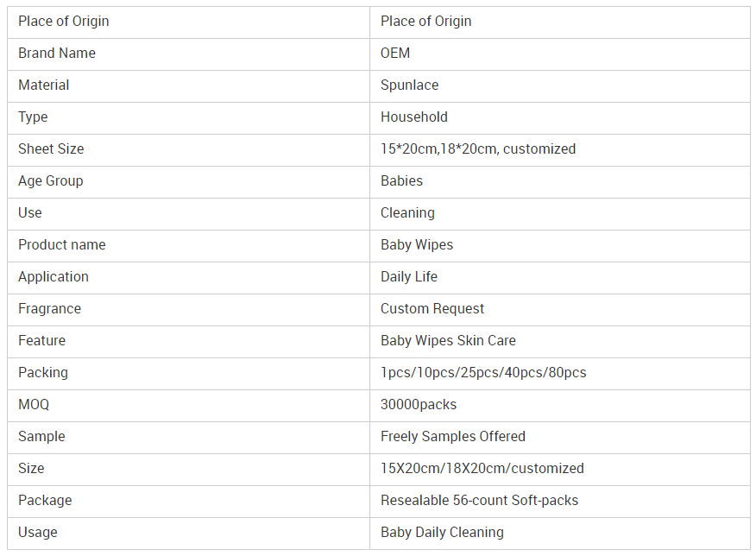This screenshot has width=756, height=556.
Task: Select the 'Baby Wipes' product name cell
Action: pos(417,245)
